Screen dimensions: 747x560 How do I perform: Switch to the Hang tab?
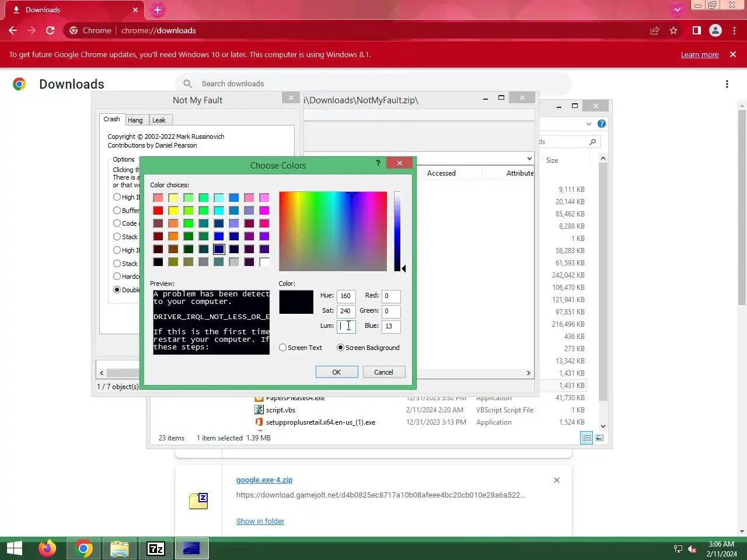[135, 120]
